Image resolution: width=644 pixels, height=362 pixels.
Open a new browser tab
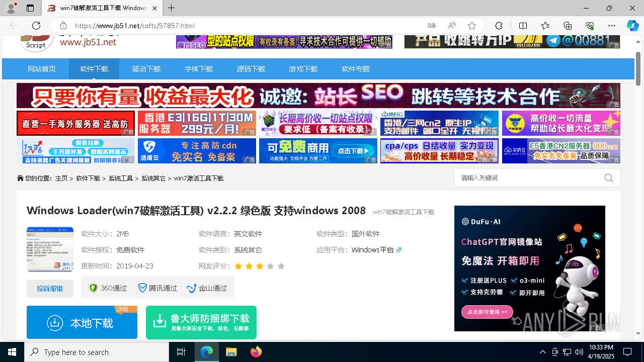point(172,8)
